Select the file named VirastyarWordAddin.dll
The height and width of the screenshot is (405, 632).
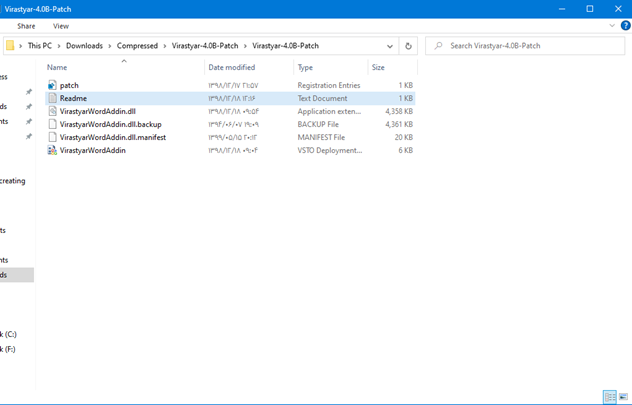98,111
